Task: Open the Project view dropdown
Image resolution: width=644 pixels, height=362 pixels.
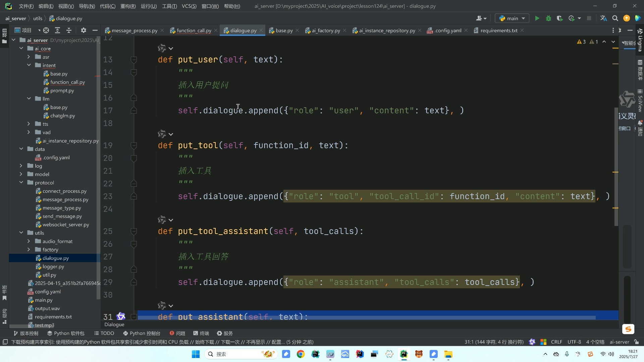Action: [28, 31]
